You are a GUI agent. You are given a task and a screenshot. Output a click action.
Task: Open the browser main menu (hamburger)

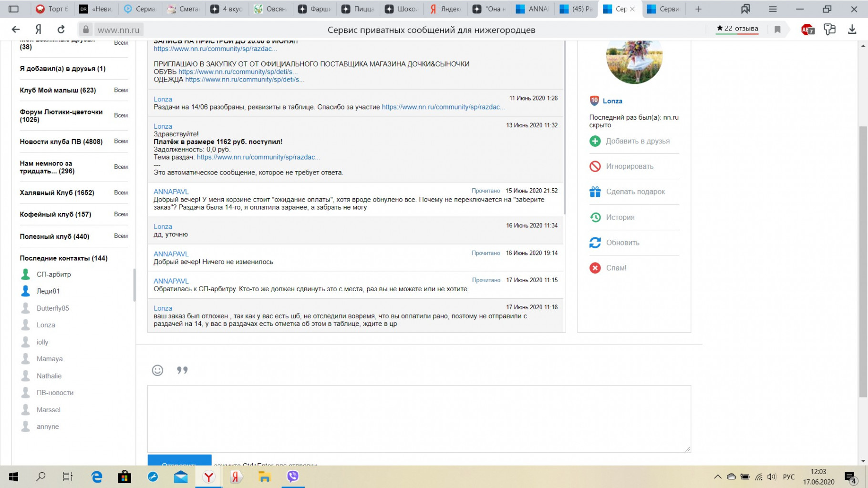pos(773,9)
